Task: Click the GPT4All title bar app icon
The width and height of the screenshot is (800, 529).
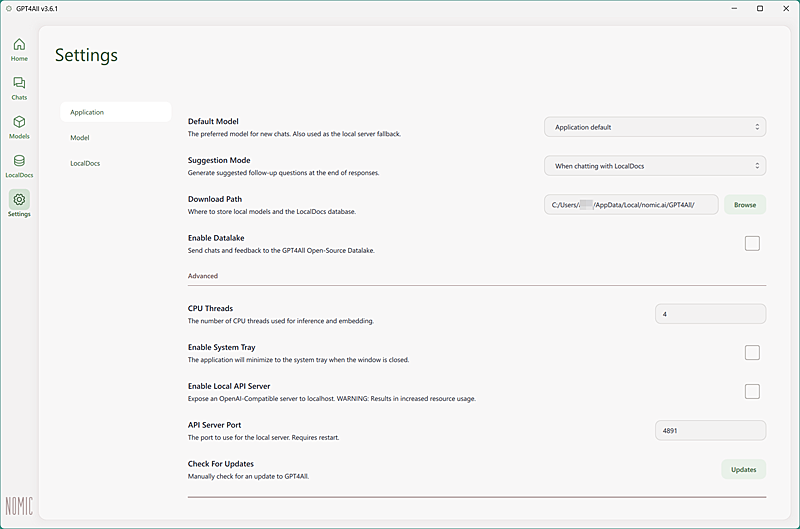Action: click(x=8, y=8)
